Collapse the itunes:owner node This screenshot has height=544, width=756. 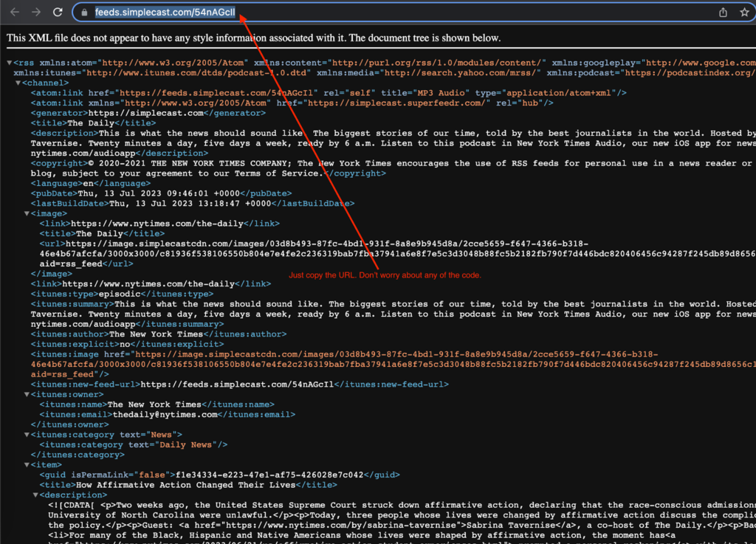point(27,395)
